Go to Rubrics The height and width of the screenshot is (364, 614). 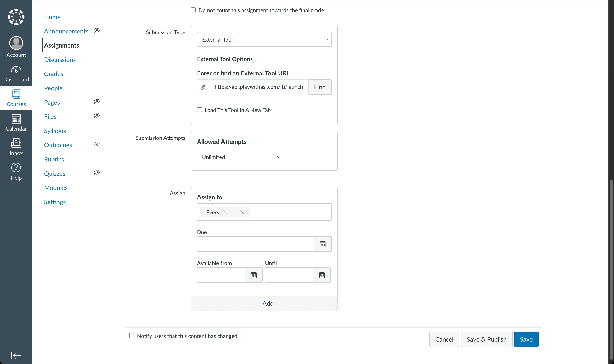click(54, 159)
